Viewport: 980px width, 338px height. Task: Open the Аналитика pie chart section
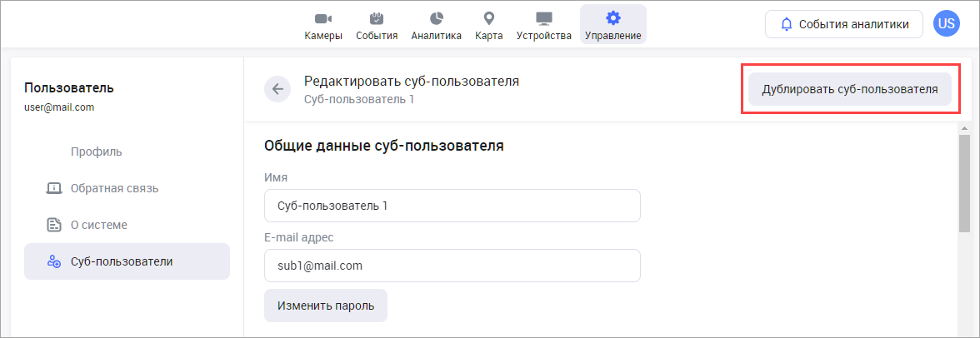pyautogui.click(x=436, y=25)
